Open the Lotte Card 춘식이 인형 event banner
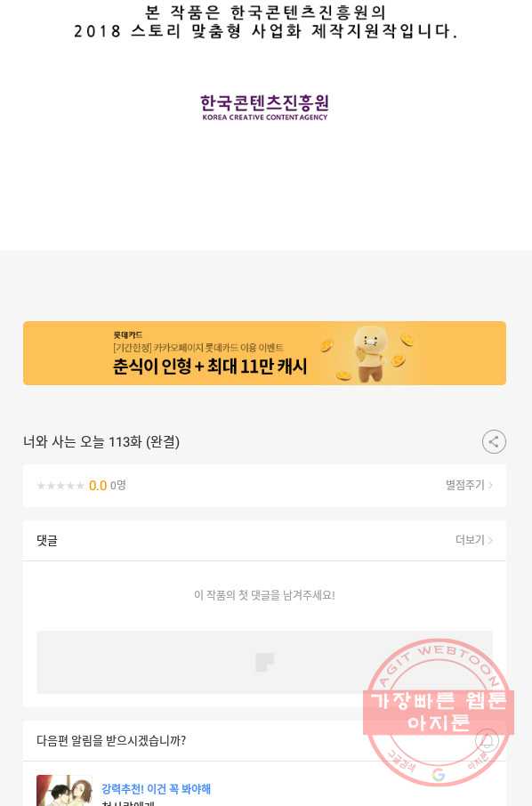Image resolution: width=532 pixels, height=806 pixels. pos(264,353)
